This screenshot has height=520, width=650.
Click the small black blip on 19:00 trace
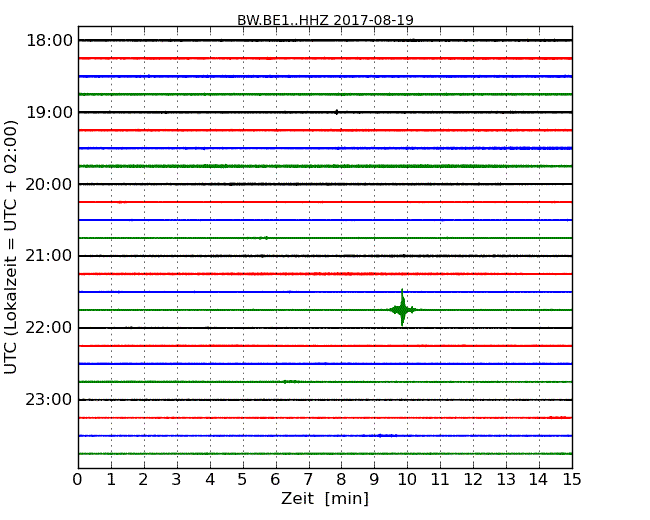click(x=336, y=112)
